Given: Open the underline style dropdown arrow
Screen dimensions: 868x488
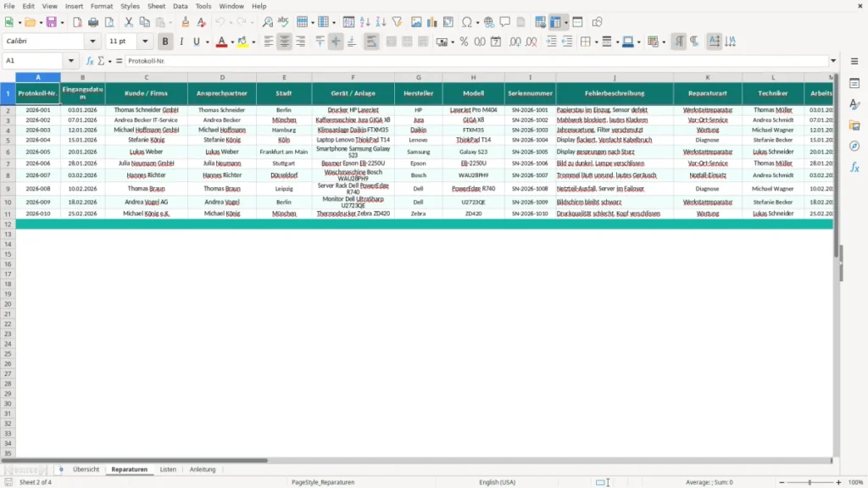Looking at the screenshot, I should click(x=207, y=42).
